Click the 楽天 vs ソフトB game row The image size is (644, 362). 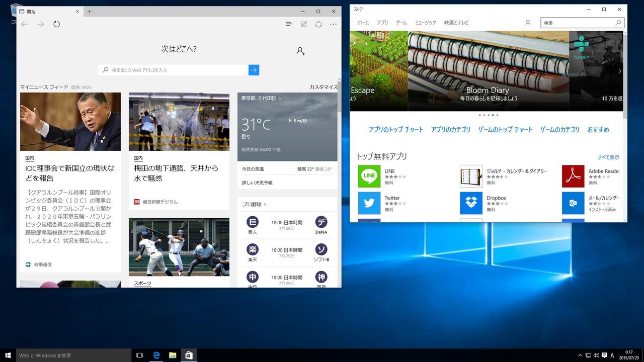click(287, 253)
